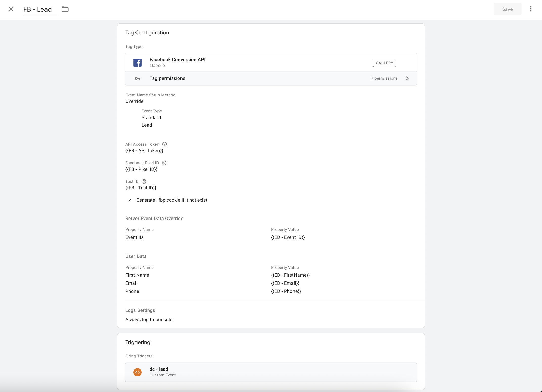Click the Phone property name

pos(132,291)
